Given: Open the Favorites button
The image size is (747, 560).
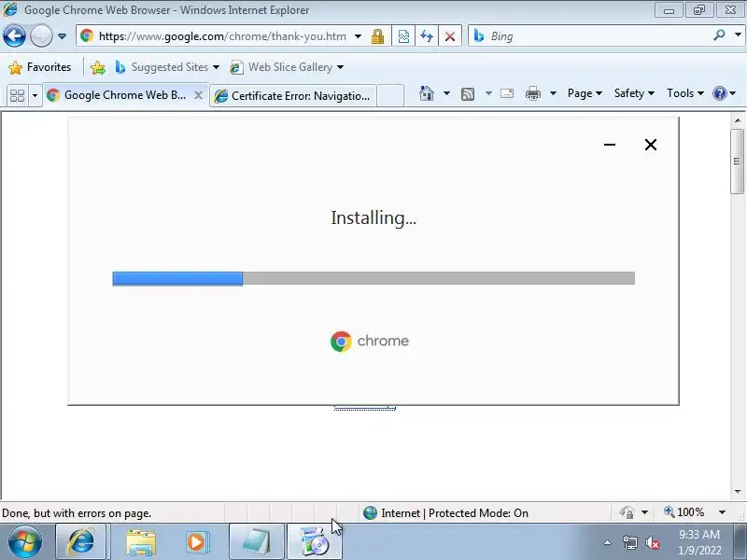Looking at the screenshot, I should point(40,67).
